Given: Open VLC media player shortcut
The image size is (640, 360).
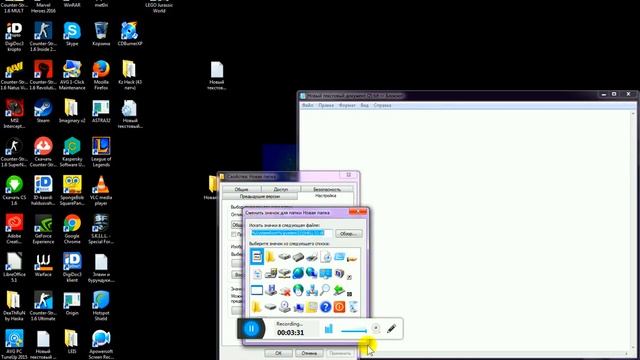Looking at the screenshot, I should point(101,191).
